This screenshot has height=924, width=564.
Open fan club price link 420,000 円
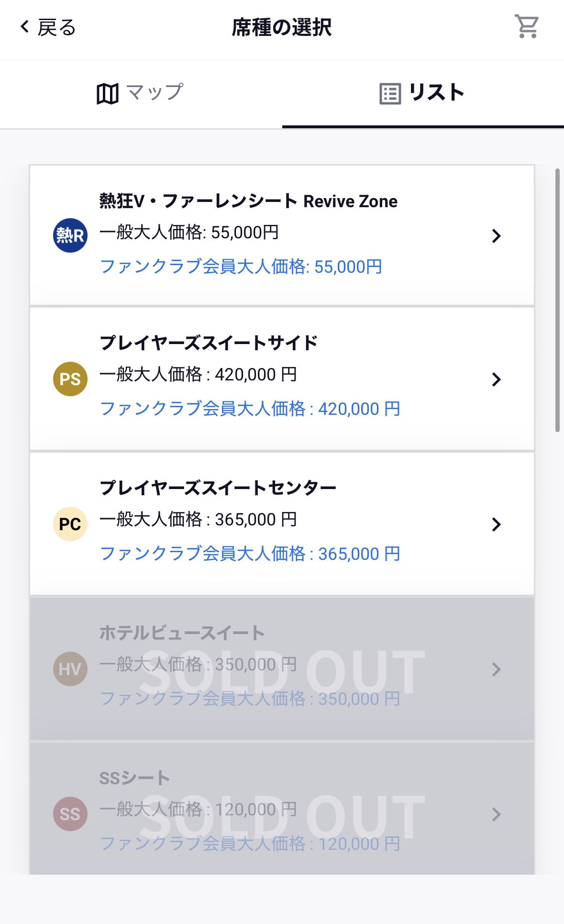coord(250,409)
